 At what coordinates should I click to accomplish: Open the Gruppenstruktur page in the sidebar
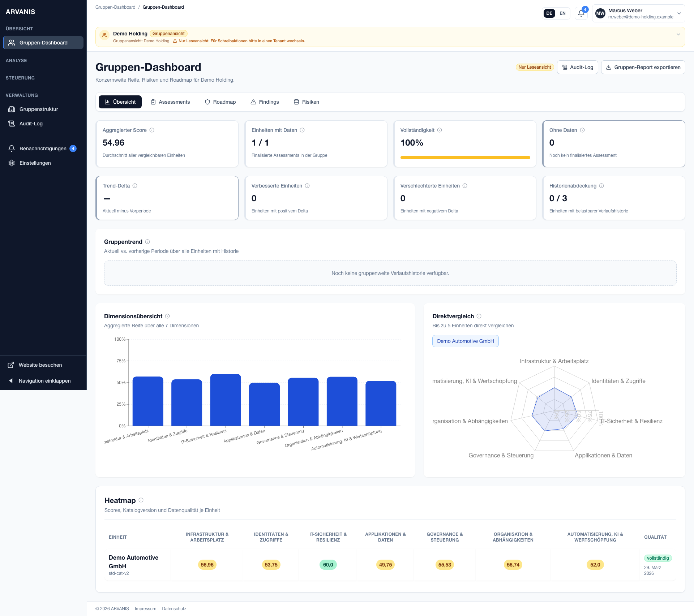pos(39,109)
